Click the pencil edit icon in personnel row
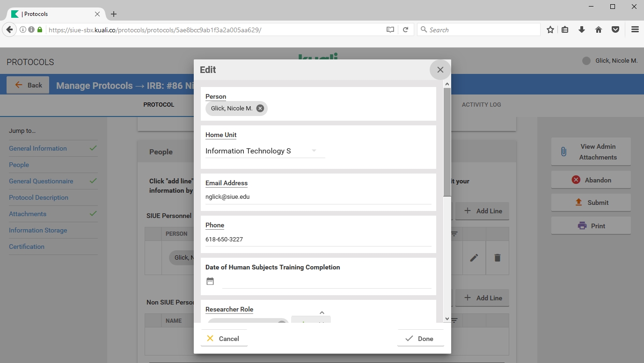Image resolution: width=644 pixels, height=363 pixels. coord(474,258)
